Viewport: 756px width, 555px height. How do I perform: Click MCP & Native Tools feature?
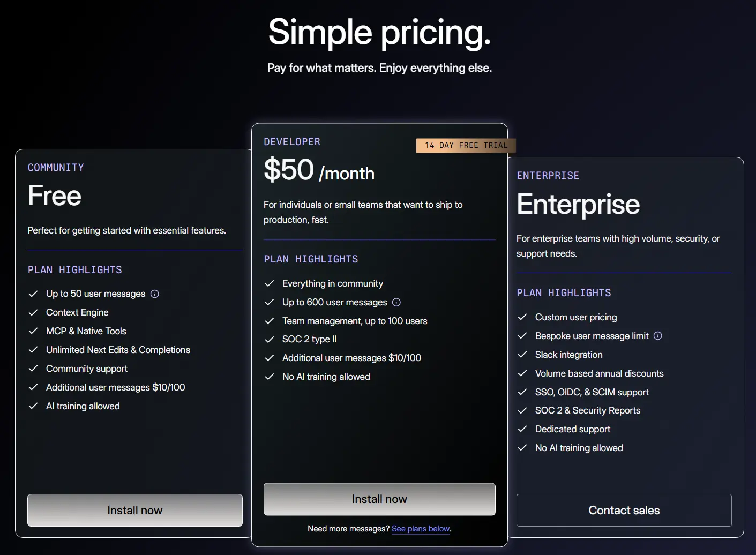(86, 331)
